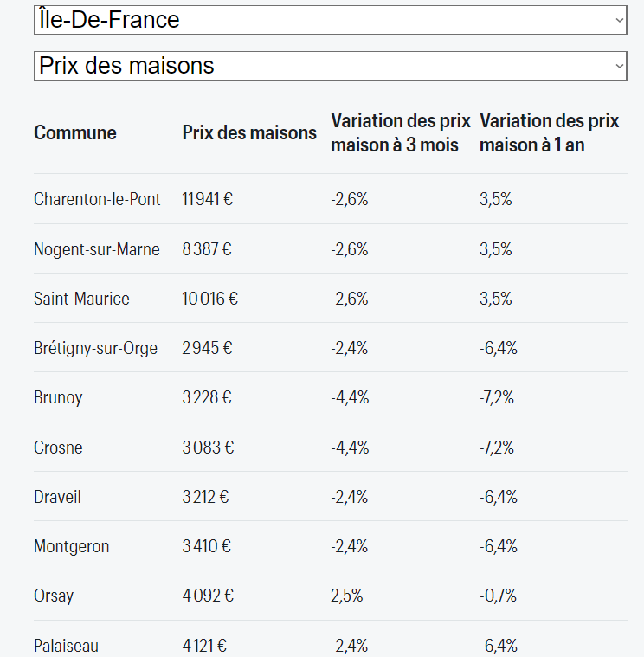This screenshot has height=657, width=644.
Task: Select the Nogent-sur-Marne commune cell
Action: [97, 249]
